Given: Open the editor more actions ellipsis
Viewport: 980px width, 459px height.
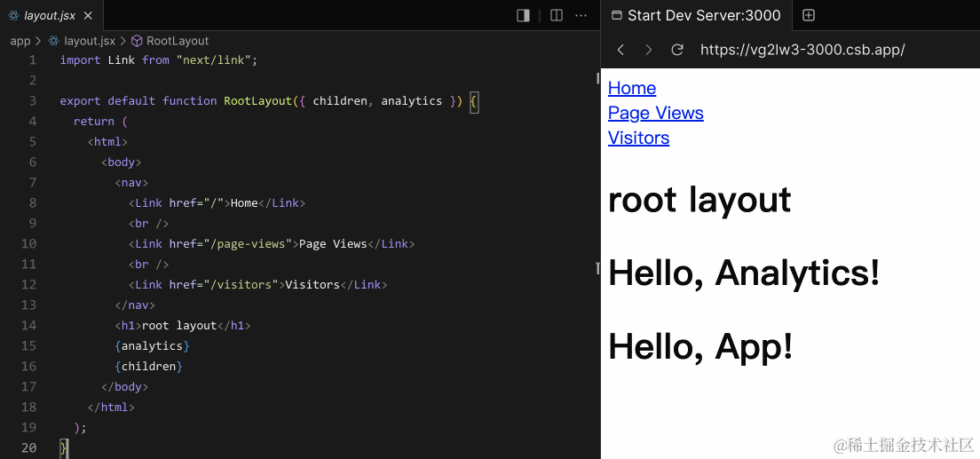Looking at the screenshot, I should tap(581, 15).
